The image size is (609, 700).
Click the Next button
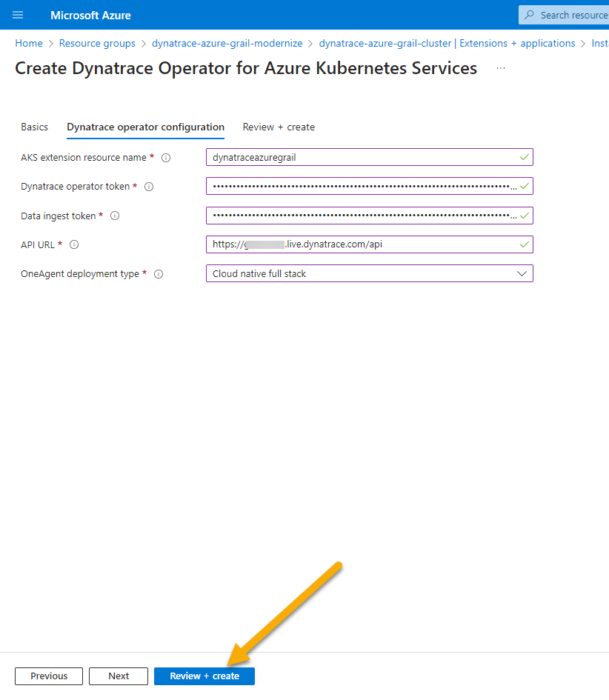click(119, 676)
